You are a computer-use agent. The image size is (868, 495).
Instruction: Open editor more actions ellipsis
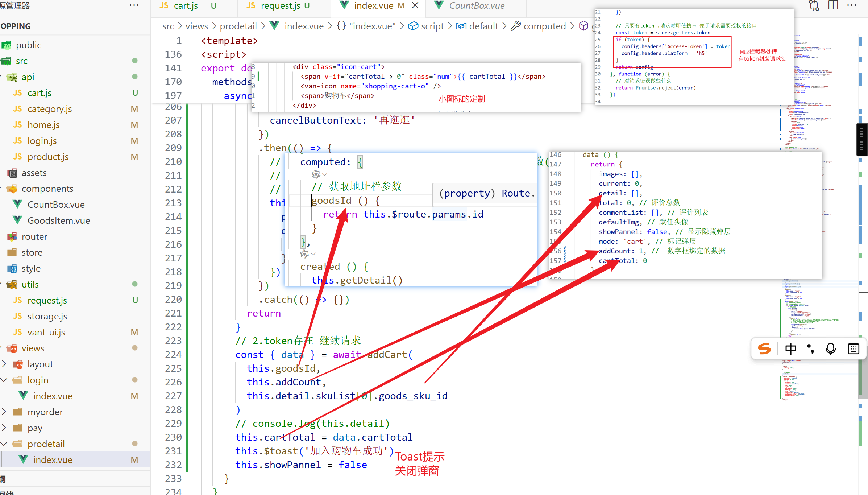[x=852, y=5]
